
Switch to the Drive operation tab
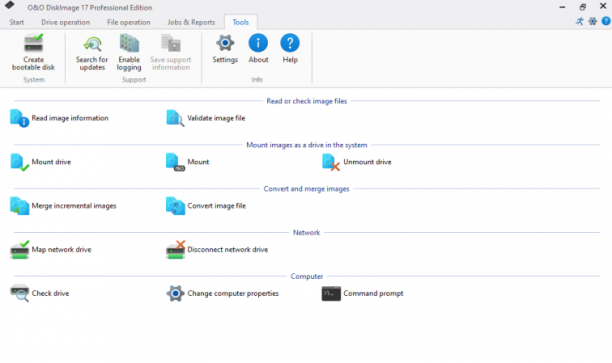click(x=66, y=22)
